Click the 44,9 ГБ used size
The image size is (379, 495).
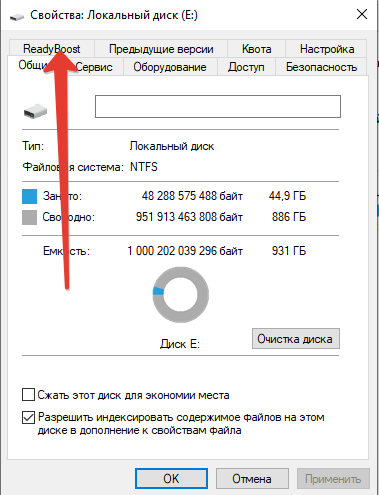click(x=287, y=196)
